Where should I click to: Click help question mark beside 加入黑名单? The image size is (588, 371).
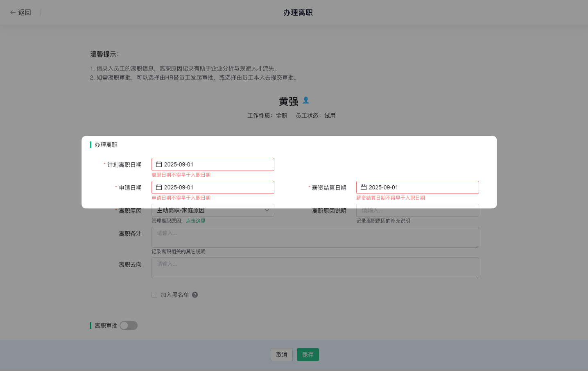(x=195, y=295)
